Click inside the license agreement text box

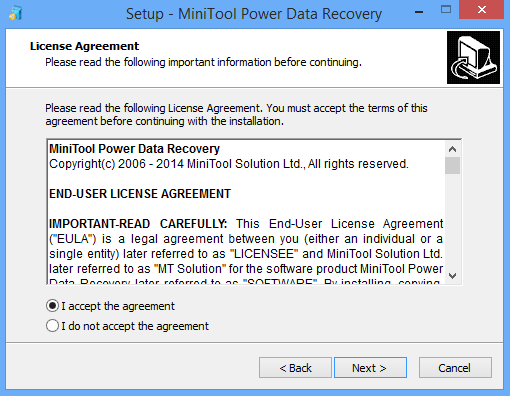246,212
